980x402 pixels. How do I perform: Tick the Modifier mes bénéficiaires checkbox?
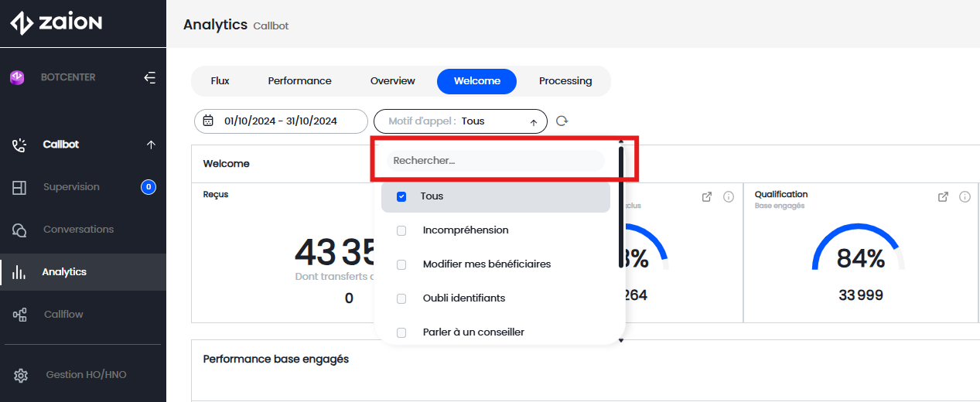401,264
